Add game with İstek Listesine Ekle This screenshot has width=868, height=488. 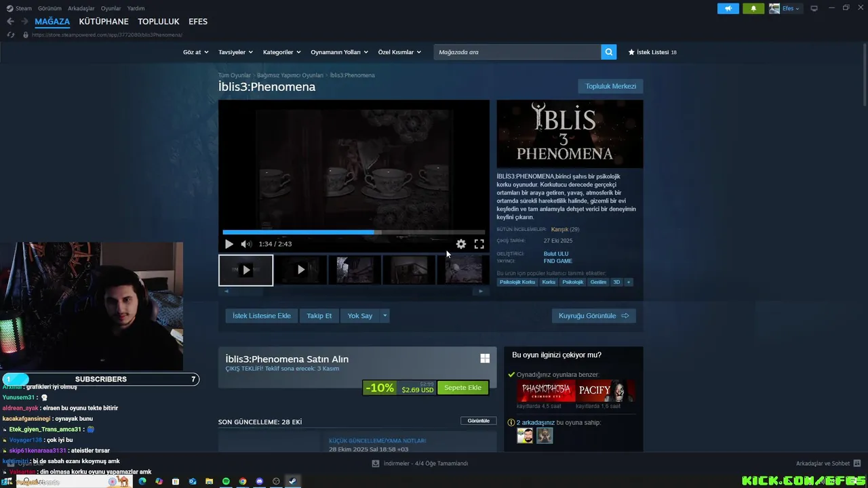pos(262,316)
